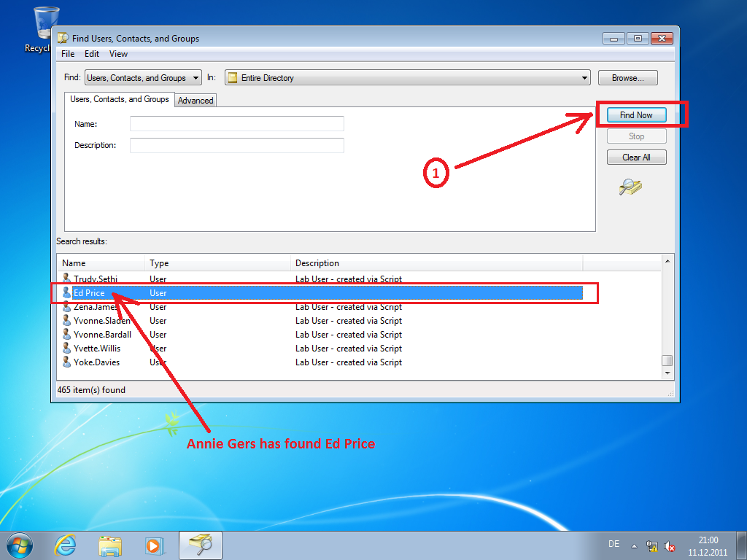Click the results scrollbar down arrow

[x=667, y=373]
